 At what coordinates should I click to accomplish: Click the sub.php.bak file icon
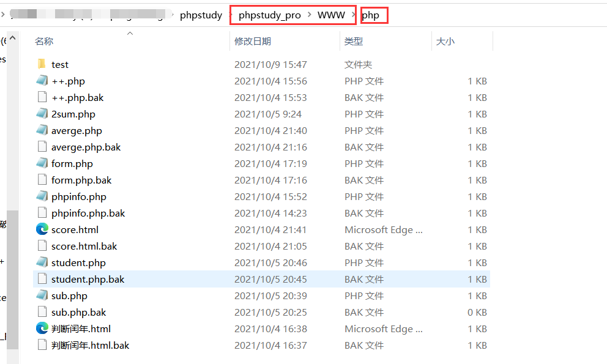pos(42,312)
